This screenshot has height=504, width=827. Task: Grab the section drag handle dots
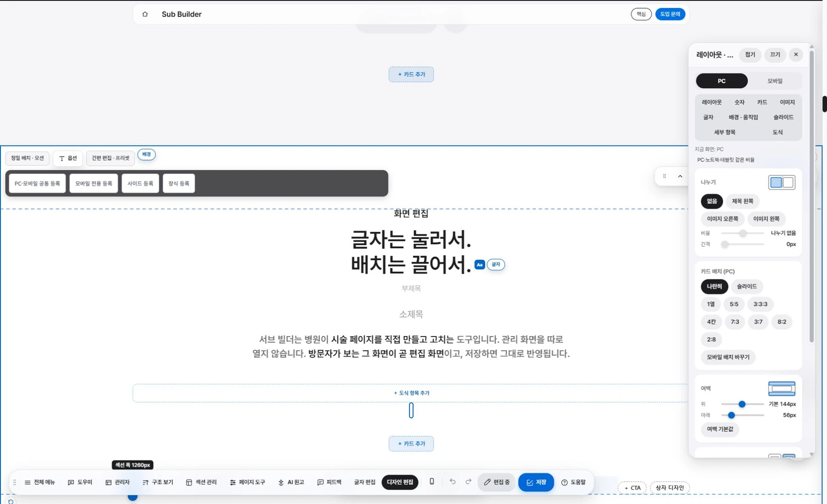(664, 176)
